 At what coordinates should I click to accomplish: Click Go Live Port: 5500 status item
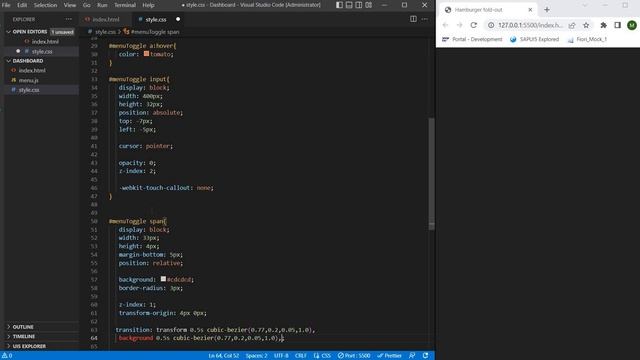pos(354,356)
